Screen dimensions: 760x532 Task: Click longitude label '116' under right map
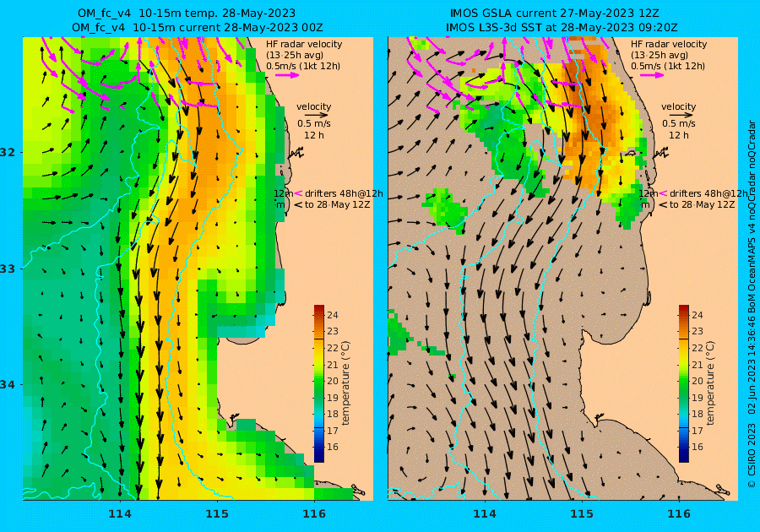coord(679,513)
